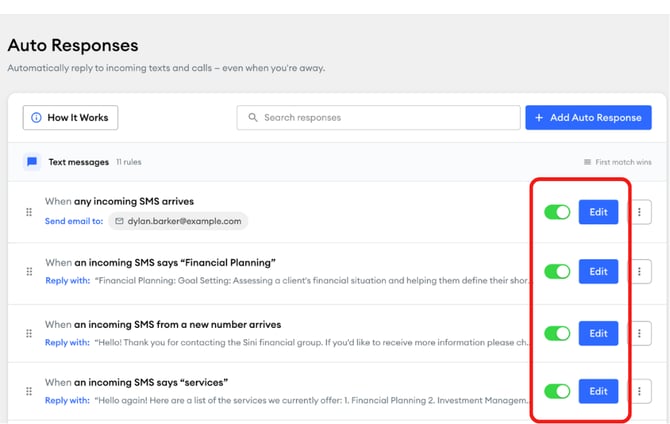This screenshot has width=670, height=424.
Task: Click the Sini financial group reply preview
Action: (311, 342)
